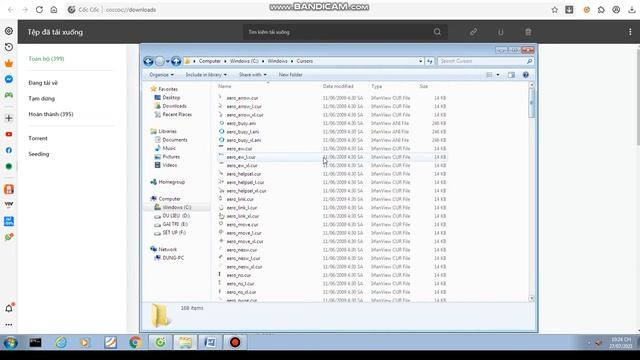
Task: Select DUNG-PC under Network
Action: [173, 258]
